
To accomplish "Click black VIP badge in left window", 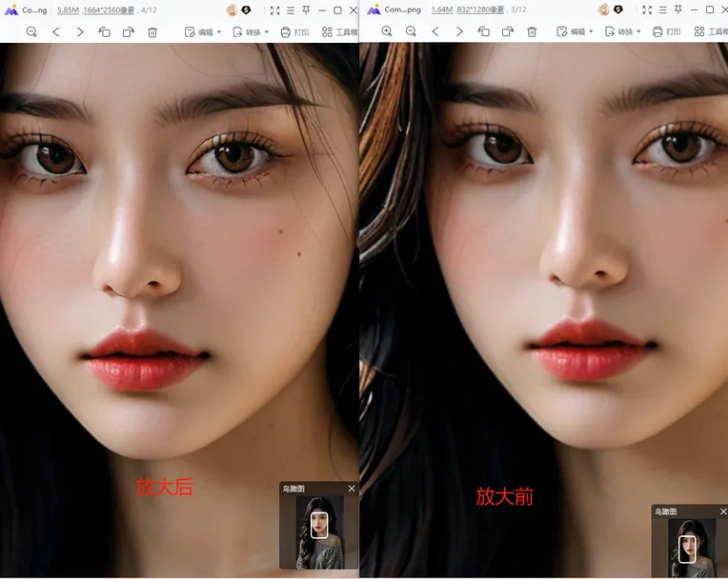I will tap(246, 10).
